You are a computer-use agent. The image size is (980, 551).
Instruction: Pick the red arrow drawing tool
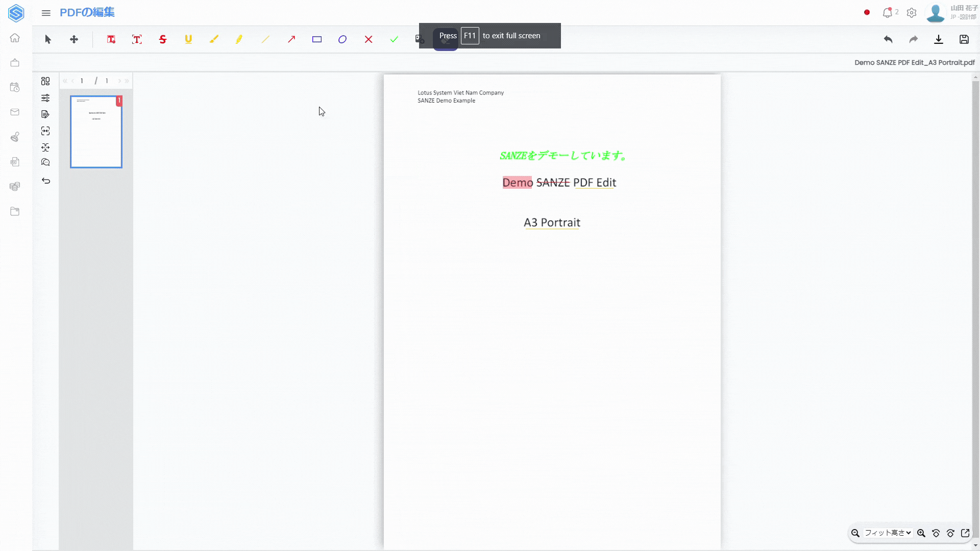(291, 39)
